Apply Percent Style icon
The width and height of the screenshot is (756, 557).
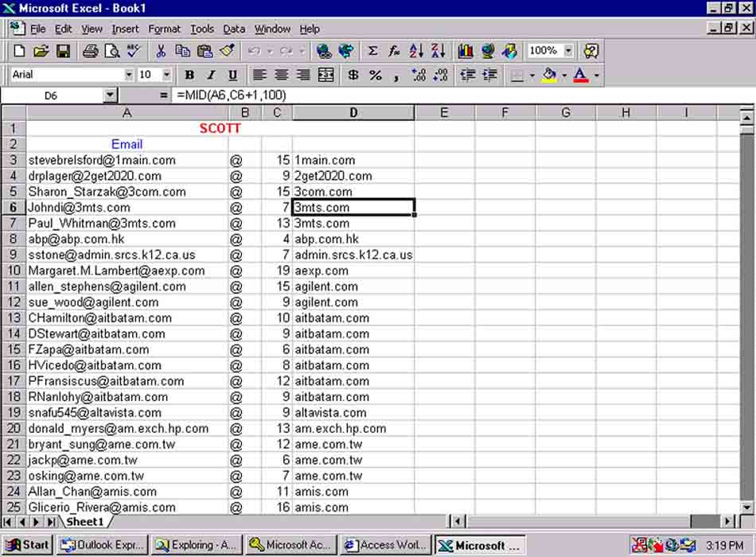pyautogui.click(x=375, y=75)
